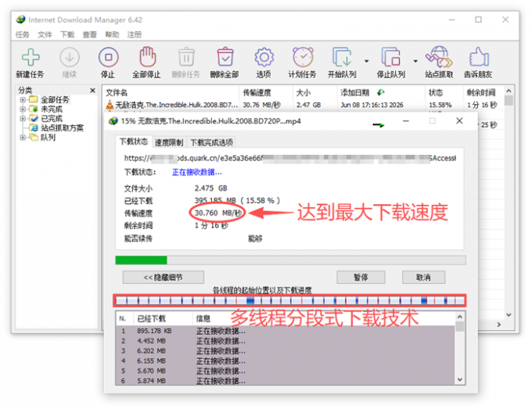Click the Cancel (取消) button
Image resolution: width=532 pixels, height=409 pixels.
click(x=423, y=278)
